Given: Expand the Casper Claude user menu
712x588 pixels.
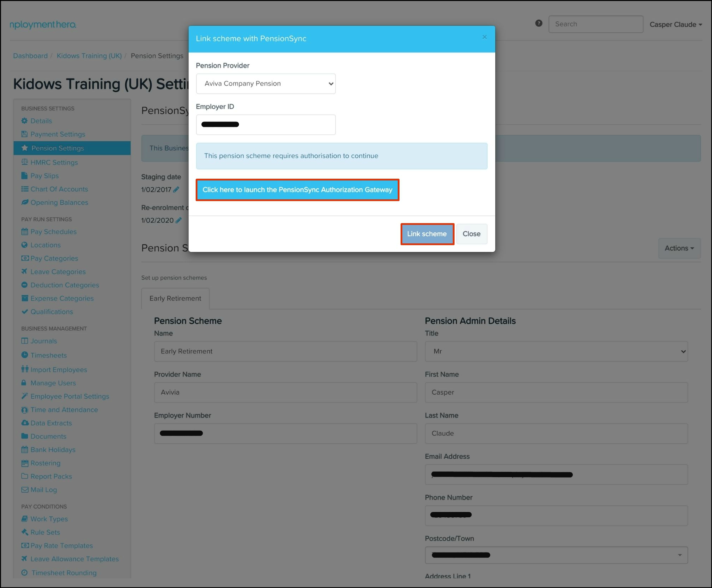Looking at the screenshot, I should click(x=675, y=25).
